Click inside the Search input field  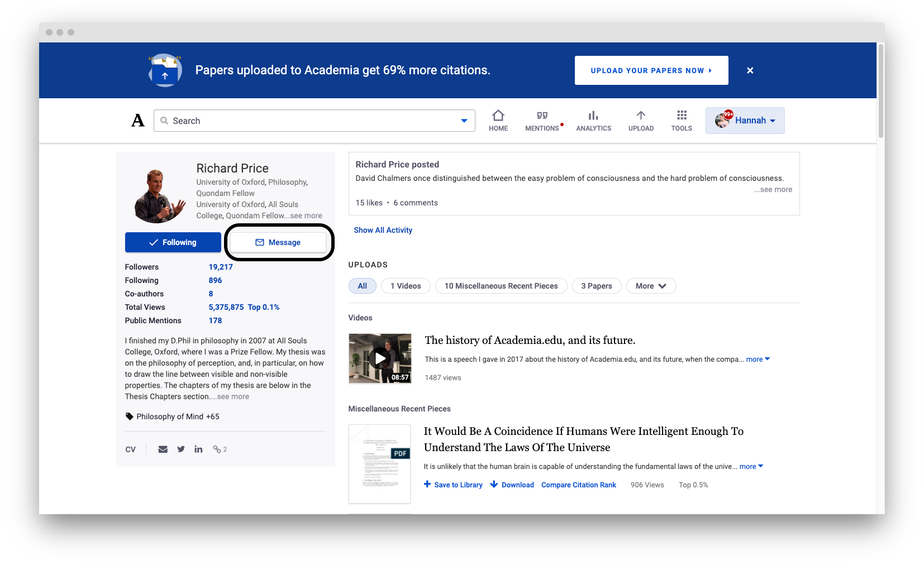(x=315, y=121)
